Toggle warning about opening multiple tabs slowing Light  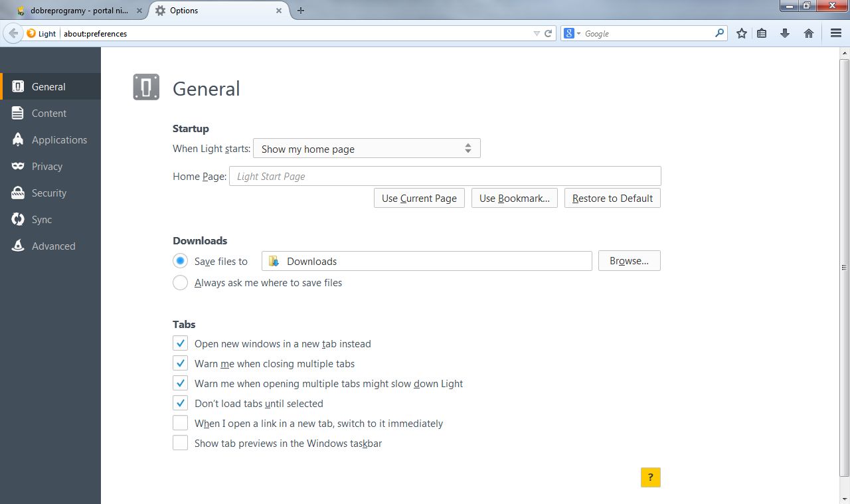pos(180,383)
